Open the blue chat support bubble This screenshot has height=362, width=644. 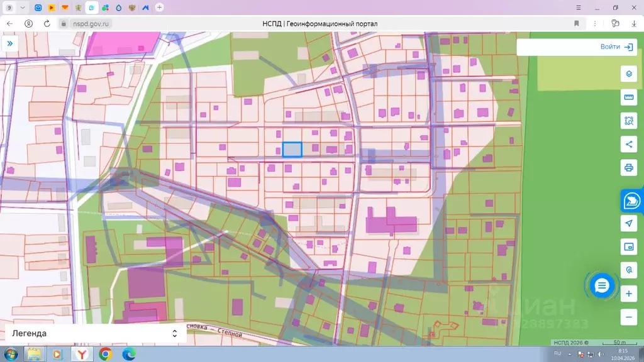point(602,285)
